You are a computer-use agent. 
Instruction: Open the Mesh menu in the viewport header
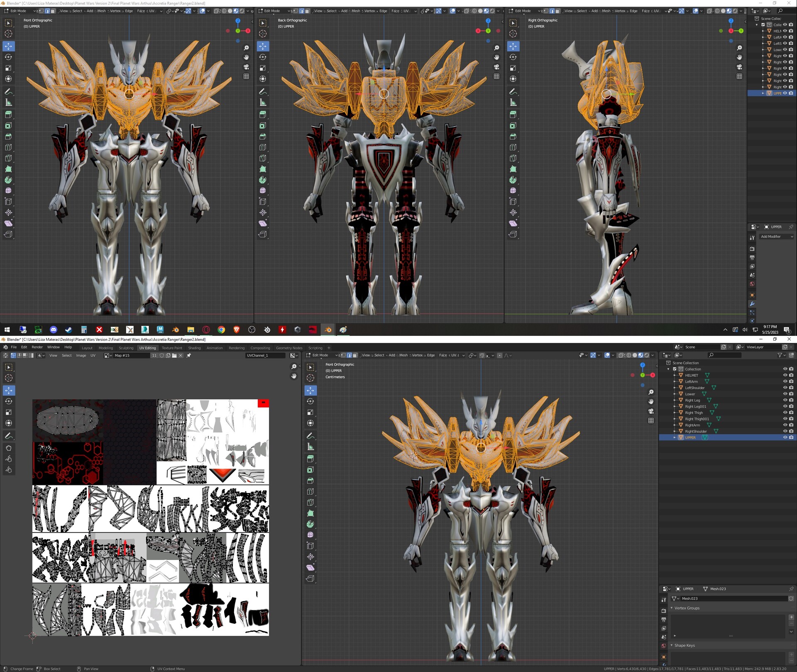403,355
